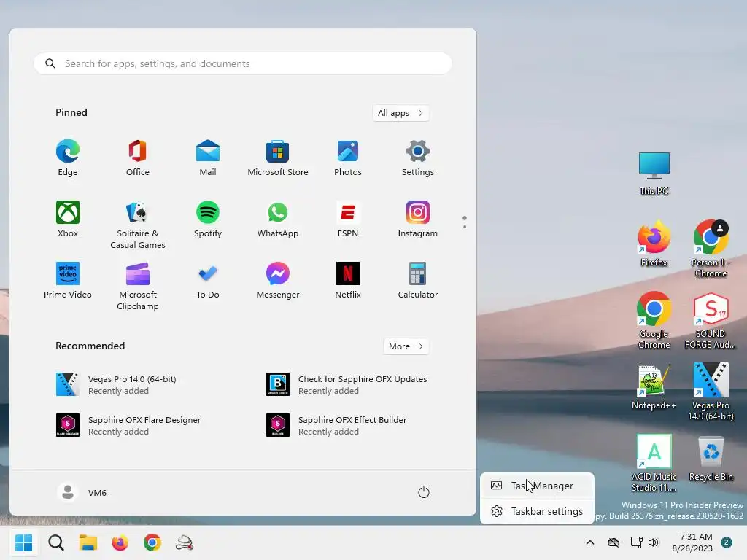Viewport: 747px width, 560px height.
Task: Show hidden icons chevron in system tray
Action: [x=589, y=542]
